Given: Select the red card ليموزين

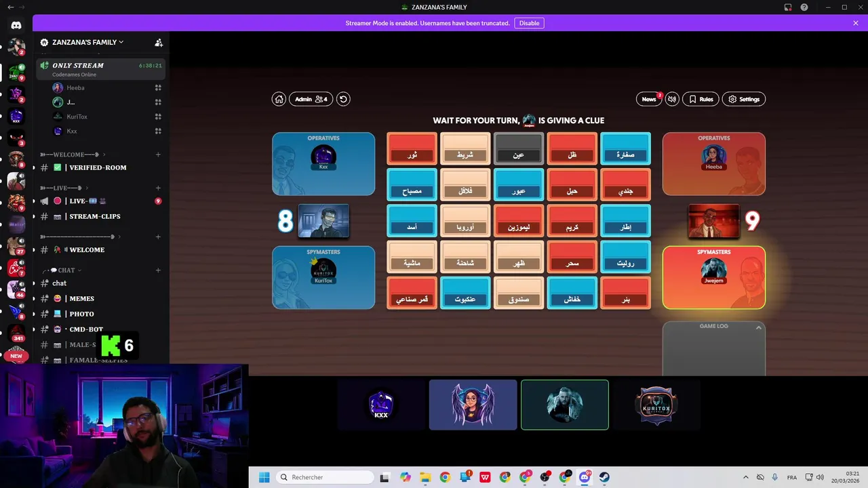Looking at the screenshot, I should tap(519, 221).
